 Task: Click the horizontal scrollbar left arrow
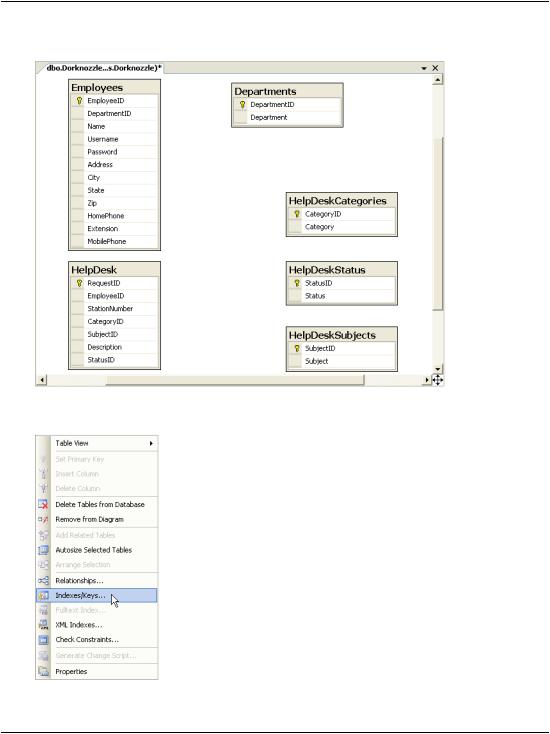point(42,380)
